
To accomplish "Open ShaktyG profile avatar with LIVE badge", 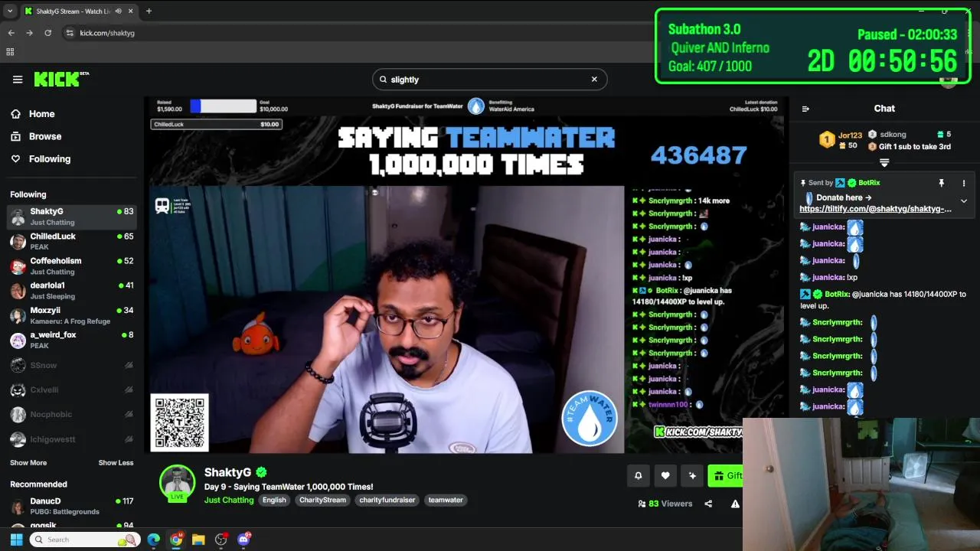I will (177, 483).
